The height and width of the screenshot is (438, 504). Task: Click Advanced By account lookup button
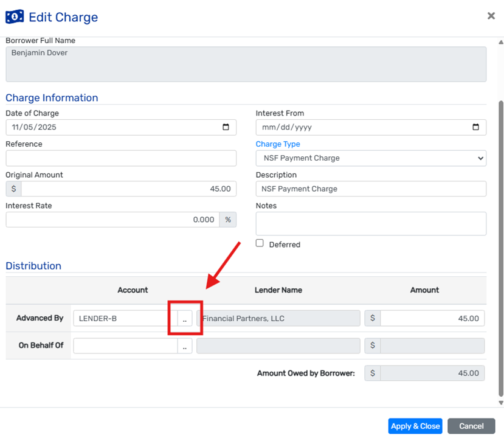185,318
